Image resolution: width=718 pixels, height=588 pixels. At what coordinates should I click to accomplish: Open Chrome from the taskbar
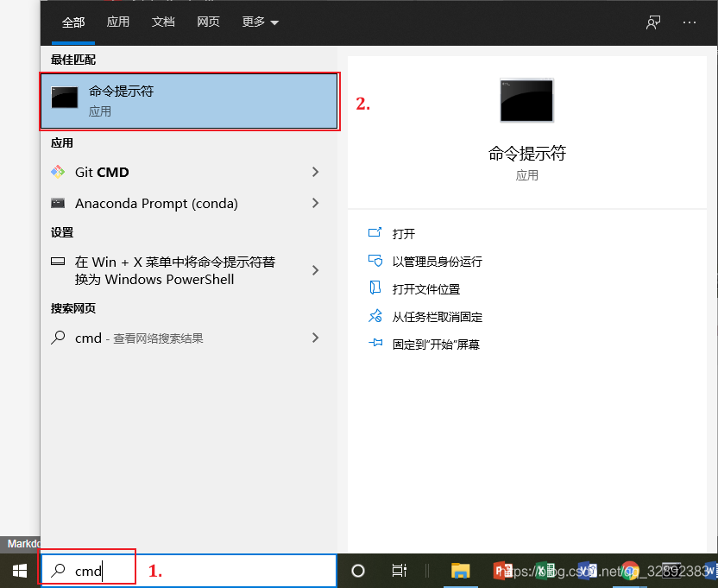(x=630, y=571)
